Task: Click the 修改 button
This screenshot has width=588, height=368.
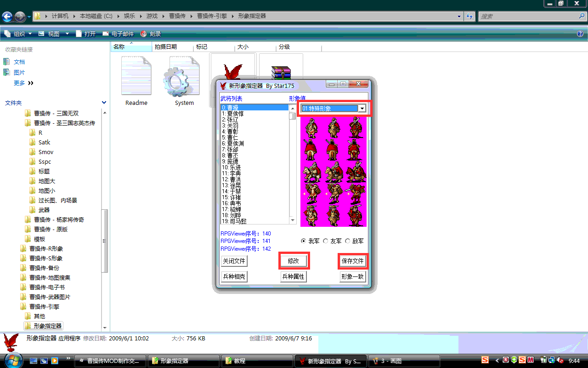Action: pos(294,261)
